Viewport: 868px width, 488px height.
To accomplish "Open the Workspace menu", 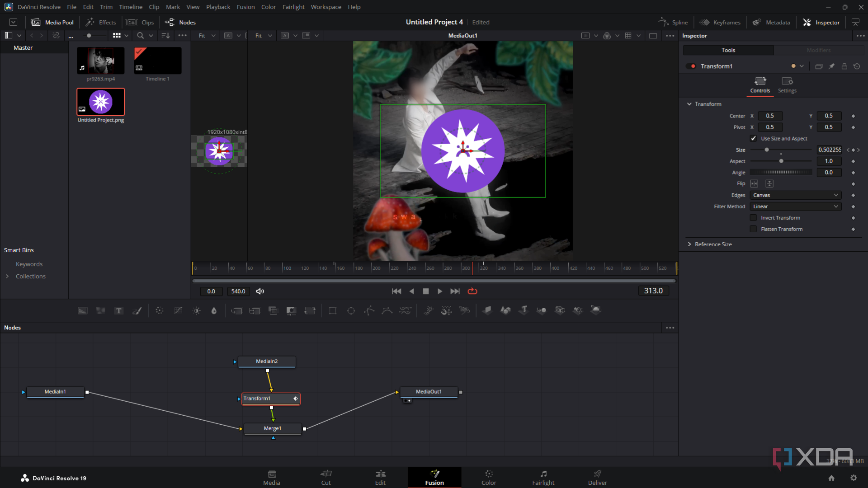I will tap(326, 7).
